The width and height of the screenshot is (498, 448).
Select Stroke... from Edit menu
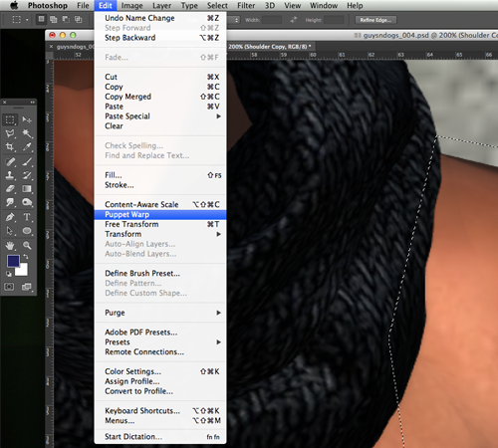click(x=160, y=185)
